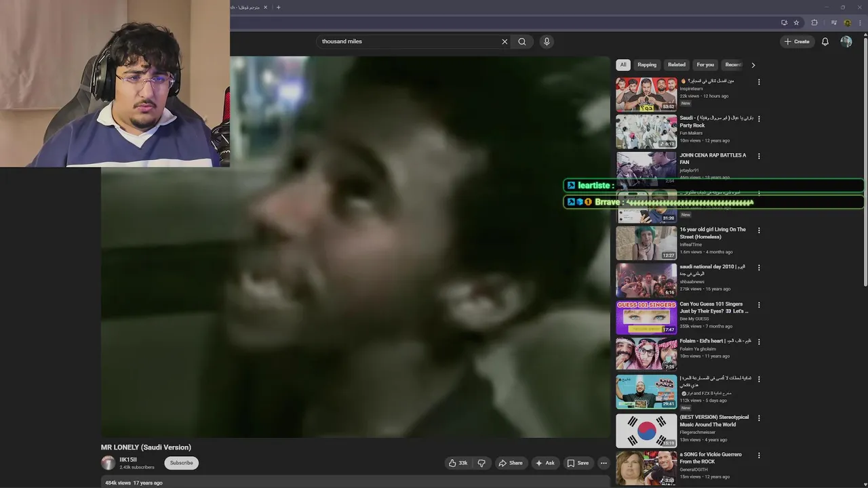Click the InRealTime channel name
The height and width of the screenshot is (488, 868).
click(x=692, y=245)
